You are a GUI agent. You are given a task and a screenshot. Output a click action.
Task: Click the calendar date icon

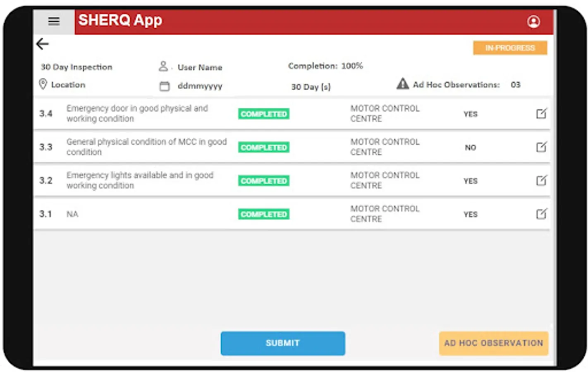coord(165,87)
